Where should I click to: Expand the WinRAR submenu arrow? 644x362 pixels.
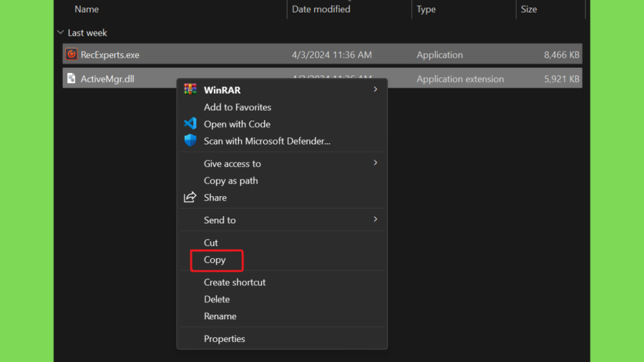click(x=375, y=89)
